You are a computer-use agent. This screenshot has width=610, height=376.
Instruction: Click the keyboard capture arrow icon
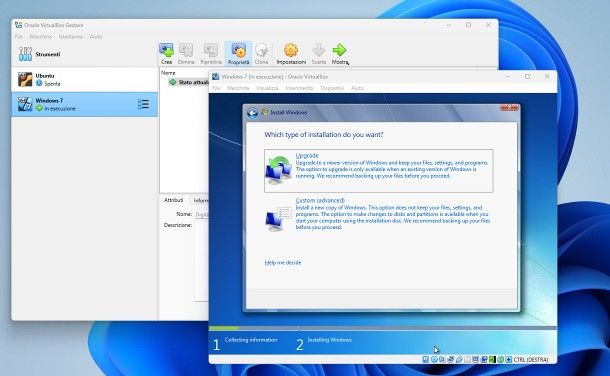click(x=509, y=360)
